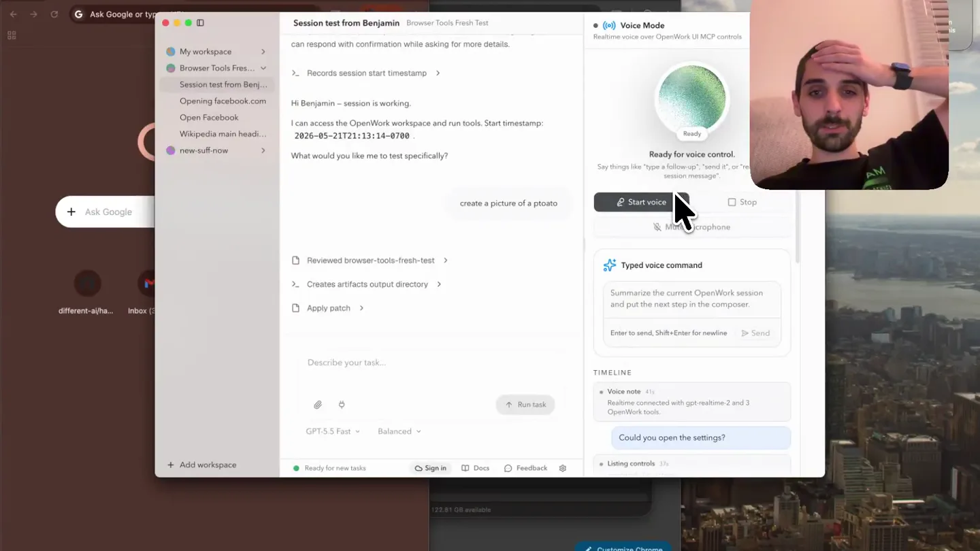Screen dimensions: 980x551
Task: Expand Reviewed browser-tools-fresh-test step
Action: (x=370, y=261)
